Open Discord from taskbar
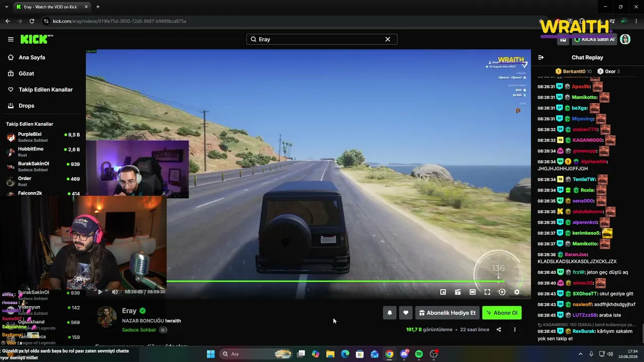Screen dimensions: 644x362 tap(404, 354)
